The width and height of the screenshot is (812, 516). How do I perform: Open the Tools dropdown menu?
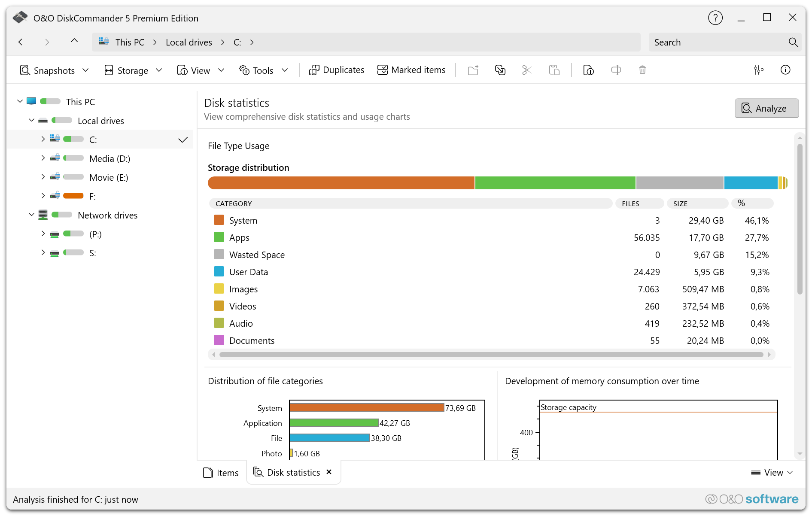pos(263,70)
